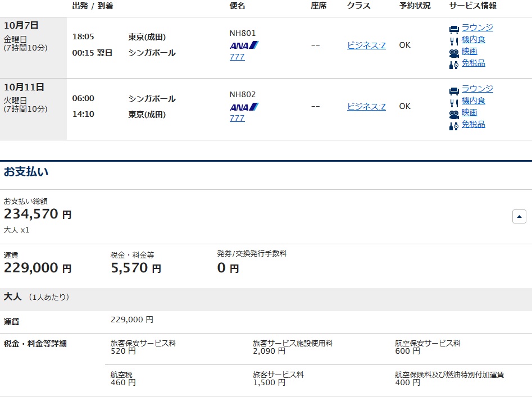Click departure time 06:00
Screen dimensions: 532x397
(x=83, y=98)
